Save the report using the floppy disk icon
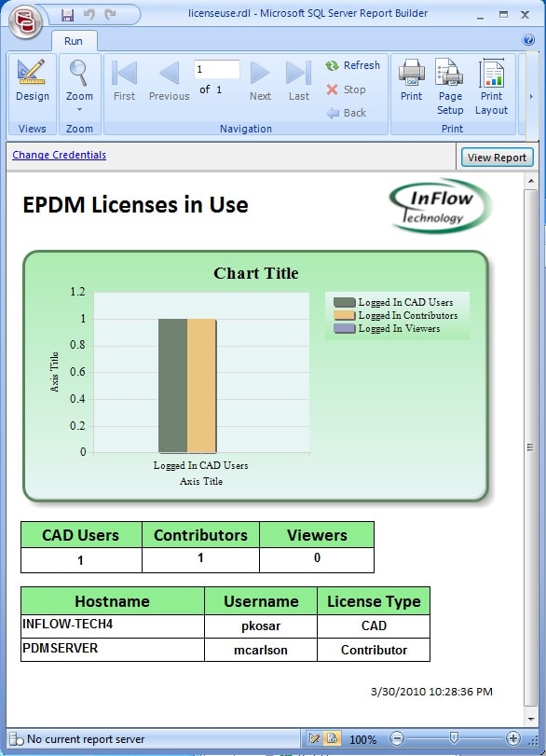546x756 pixels. pos(67,15)
